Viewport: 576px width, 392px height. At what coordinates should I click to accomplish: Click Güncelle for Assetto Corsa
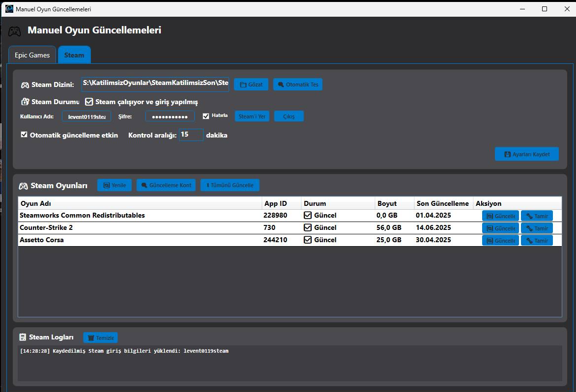click(500, 240)
